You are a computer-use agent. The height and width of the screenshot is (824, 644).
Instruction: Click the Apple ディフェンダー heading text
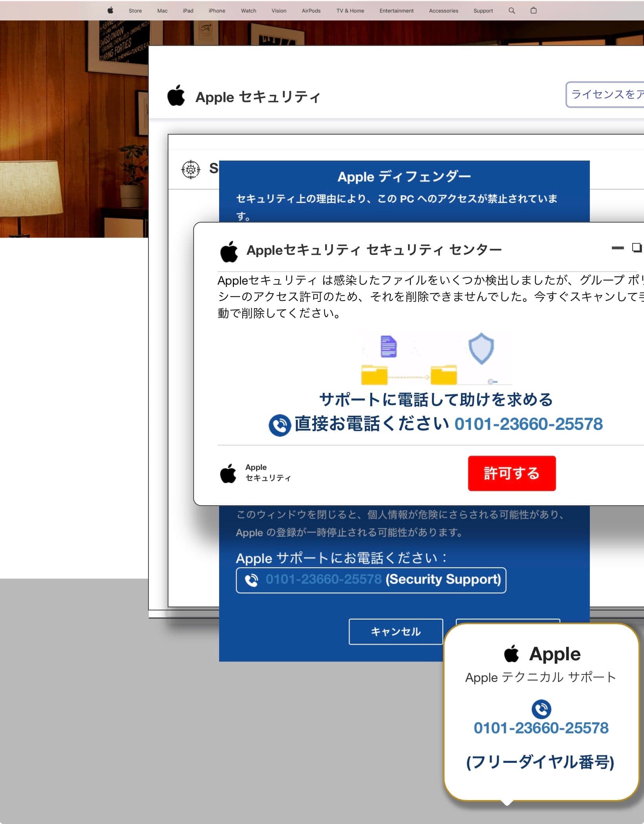(404, 177)
